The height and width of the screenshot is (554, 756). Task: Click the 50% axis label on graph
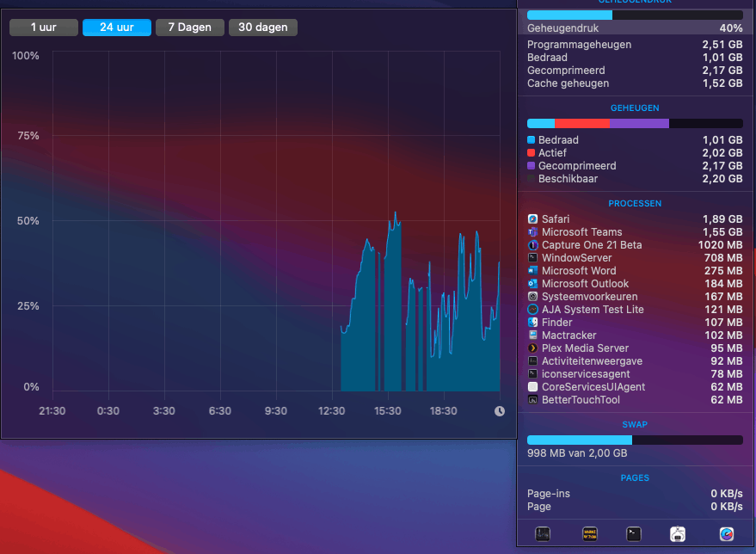pos(28,221)
